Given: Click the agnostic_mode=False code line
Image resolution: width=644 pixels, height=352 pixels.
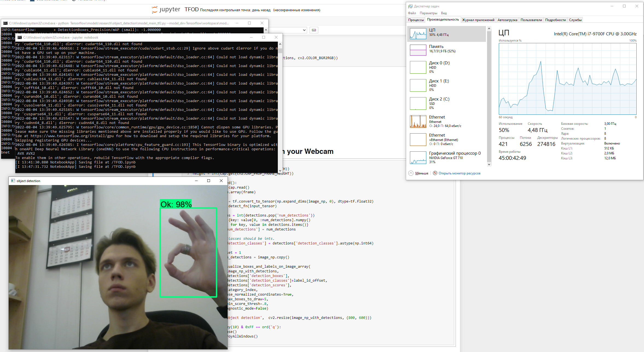Looking at the screenshot, I should coord(247,308).
